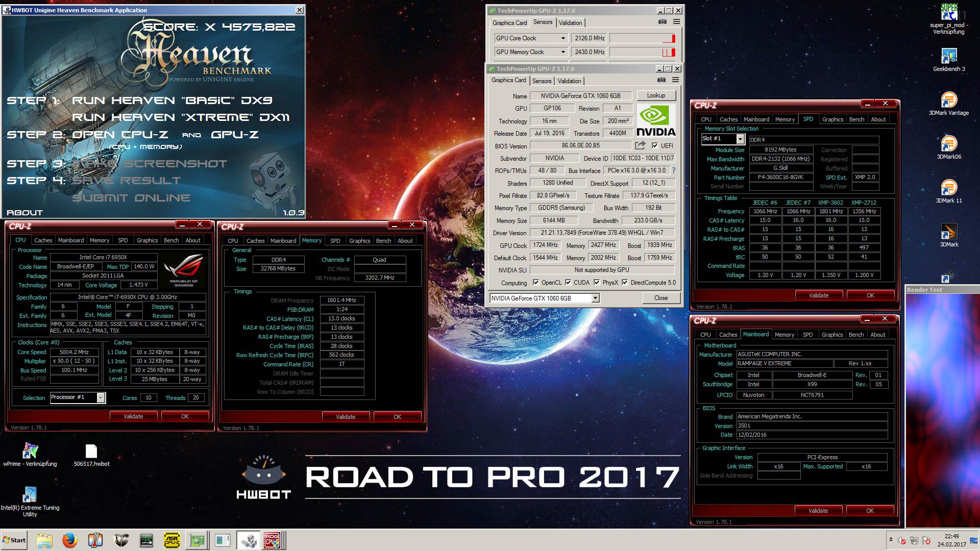
Task: Click Run Heaven "Xtreme" DX11 step
Action: pos(181,117)
